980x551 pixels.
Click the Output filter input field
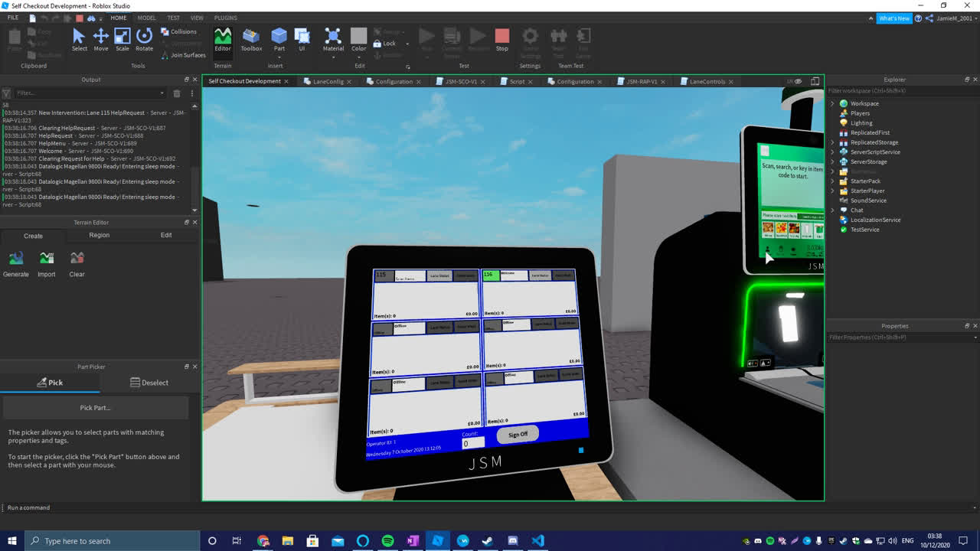90,93
